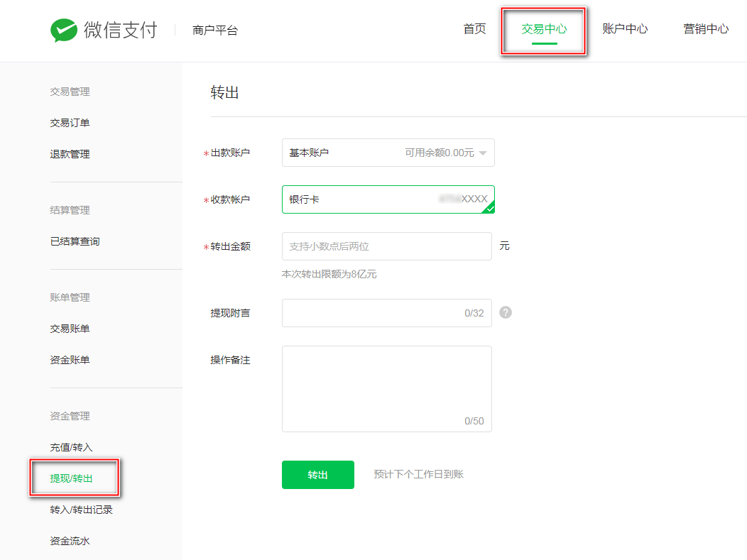The width and height of the screenshot is (747, 560).
Task: Open the help tooltip beside 提现附言
Action: coord(506,312)
